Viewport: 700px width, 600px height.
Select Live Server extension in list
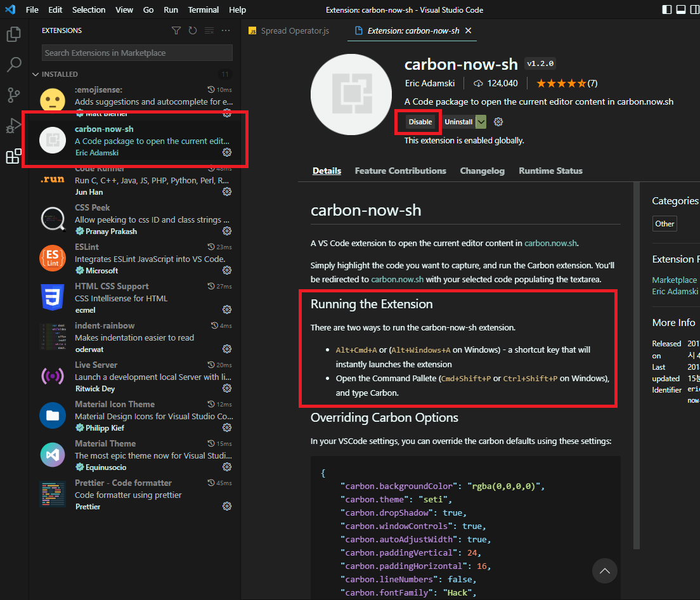pyautogui.click(x=135, y=376)
